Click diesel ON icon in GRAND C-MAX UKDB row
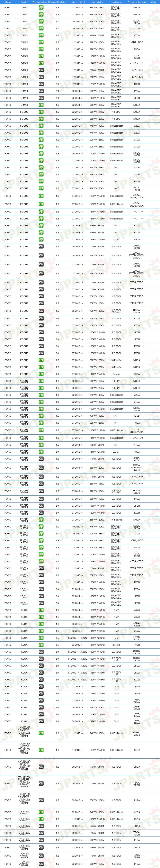Screen dimensions: 160x868 41,596
